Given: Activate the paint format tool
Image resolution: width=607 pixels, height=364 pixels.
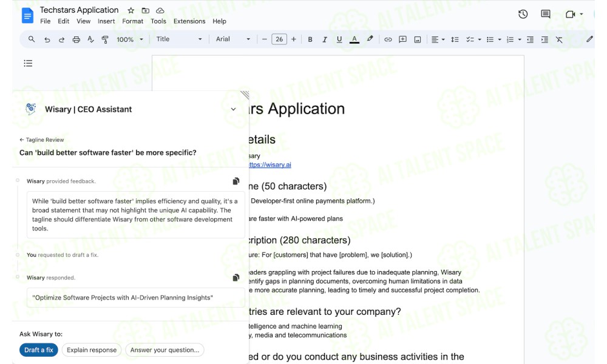Looking at the screenshot, I should (x=105, y=39).
